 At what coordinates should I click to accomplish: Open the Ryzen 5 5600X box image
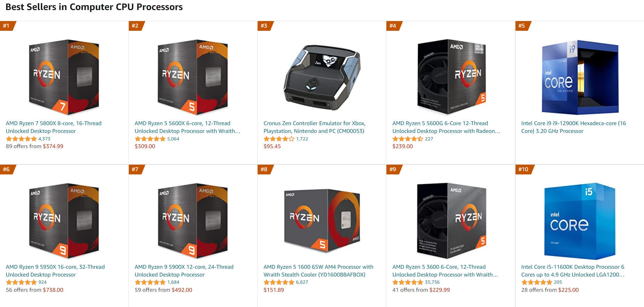click(193, 77)
